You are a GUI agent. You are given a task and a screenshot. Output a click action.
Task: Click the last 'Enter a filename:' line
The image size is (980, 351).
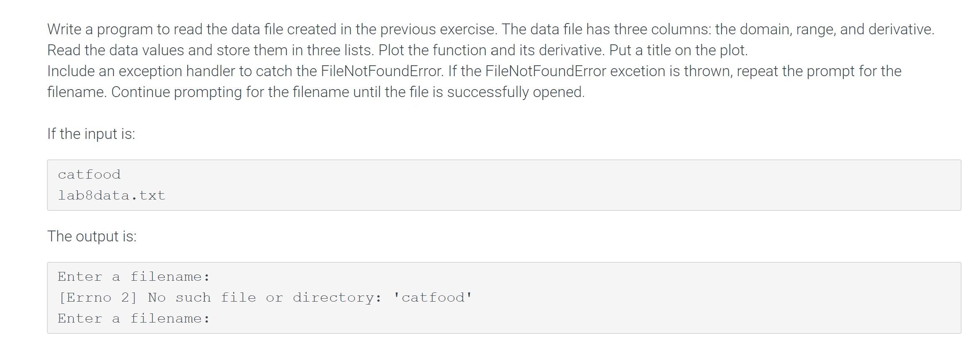pos(134,318)
